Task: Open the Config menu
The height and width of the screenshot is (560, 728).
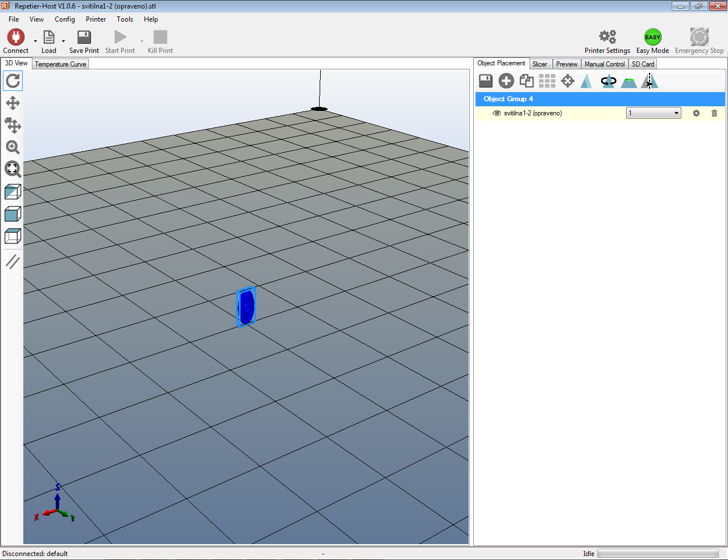Action: click(x=64, y=19)
